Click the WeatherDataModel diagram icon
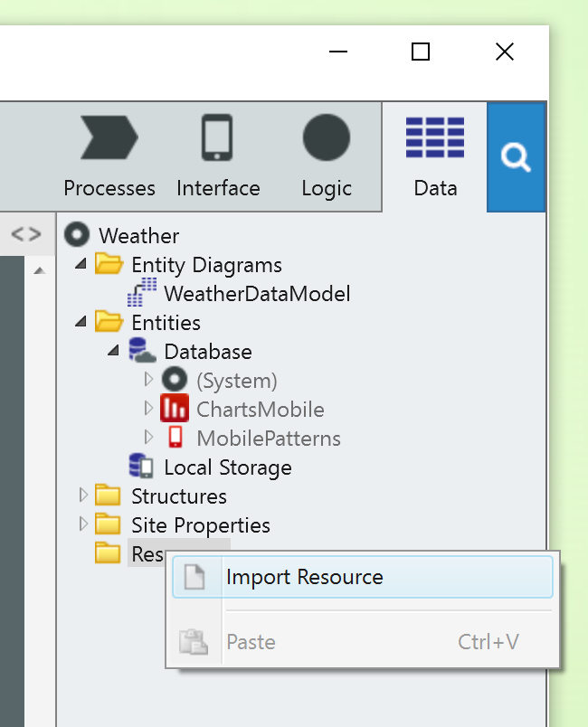588x727 pixels. click(142, 293)
